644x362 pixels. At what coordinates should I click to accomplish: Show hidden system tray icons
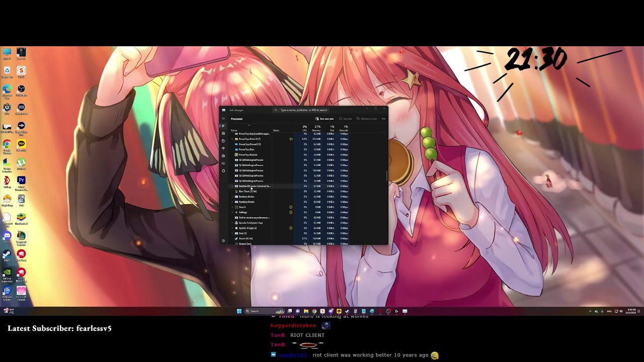[x=590, y=311]
